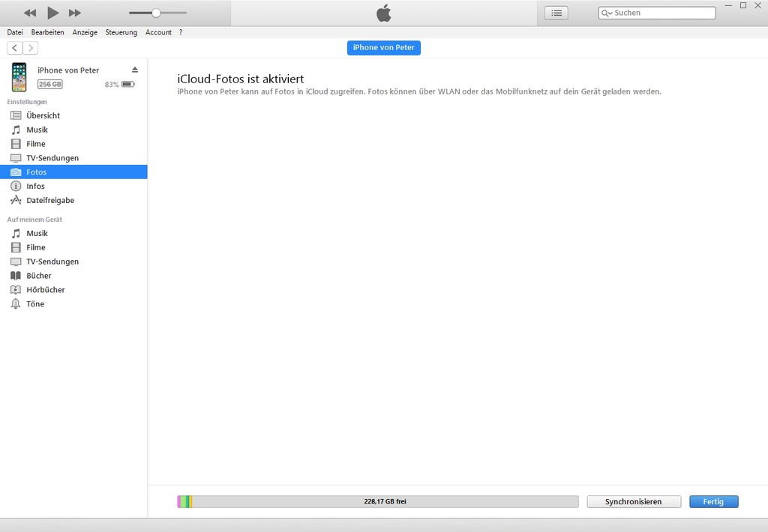
Task: Click the colored used-storage segment
Action: click(x=184, y=501)
